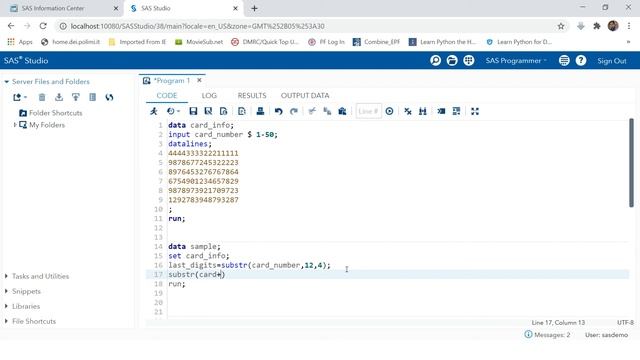
Task: Switch to the RESULTS tab
Action: point(252,96)
